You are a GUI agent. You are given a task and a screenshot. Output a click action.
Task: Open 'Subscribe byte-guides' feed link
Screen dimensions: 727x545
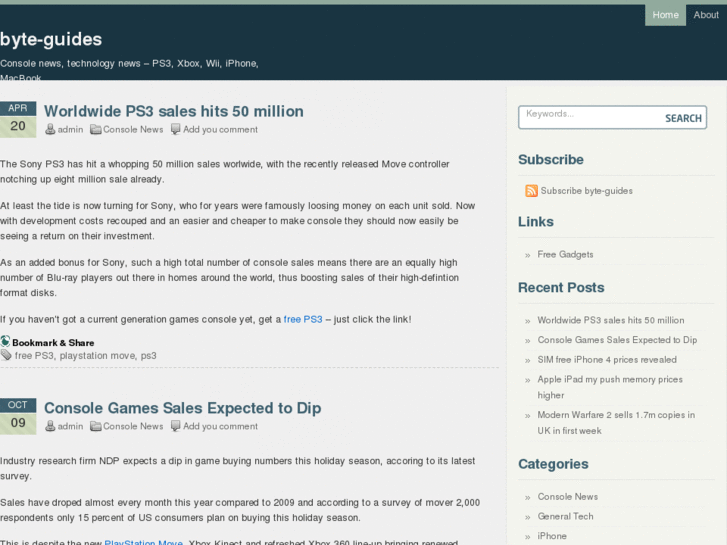587,191
